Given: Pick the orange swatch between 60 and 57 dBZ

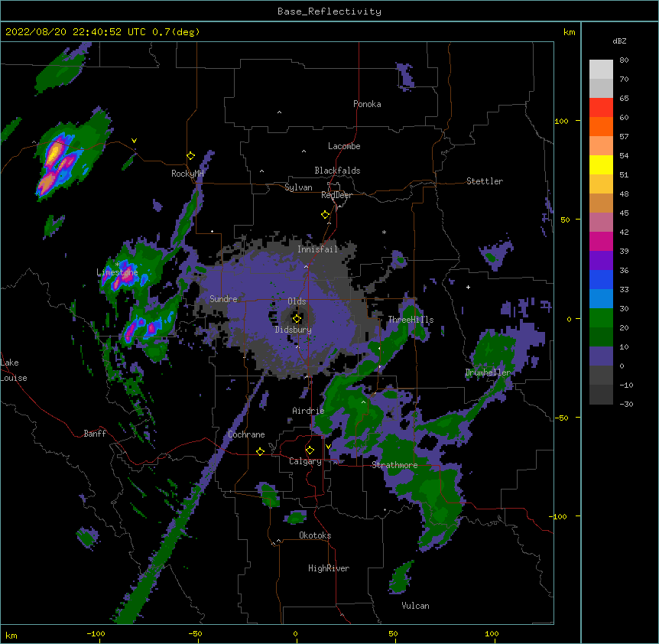Looking at the screenshot, I should (x=601, y=126).
